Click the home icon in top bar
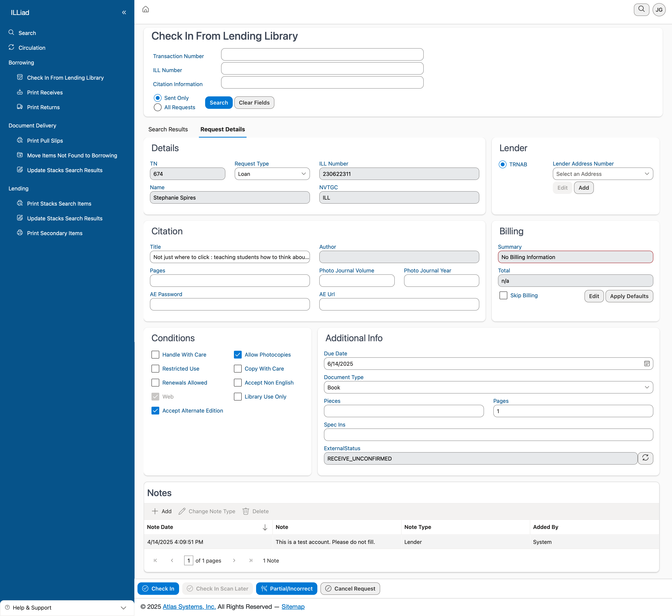The height and width of the screenshot is (616, 672). pos(145,9)
